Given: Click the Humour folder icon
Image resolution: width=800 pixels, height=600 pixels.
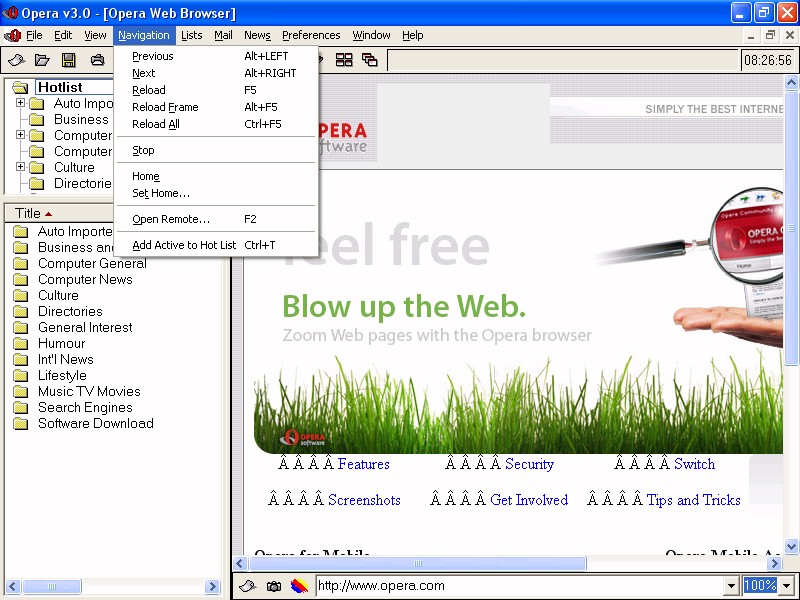Looking at the screenshot, I should [20, 343].
